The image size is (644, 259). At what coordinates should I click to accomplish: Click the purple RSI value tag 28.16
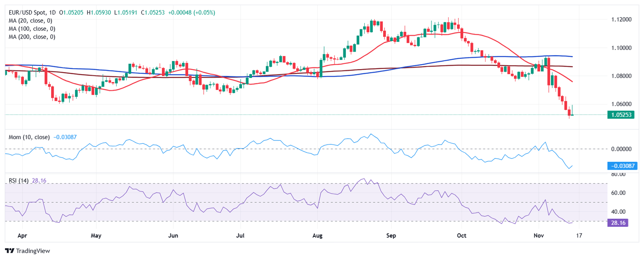pyautogui.click(x=616, y=223)
